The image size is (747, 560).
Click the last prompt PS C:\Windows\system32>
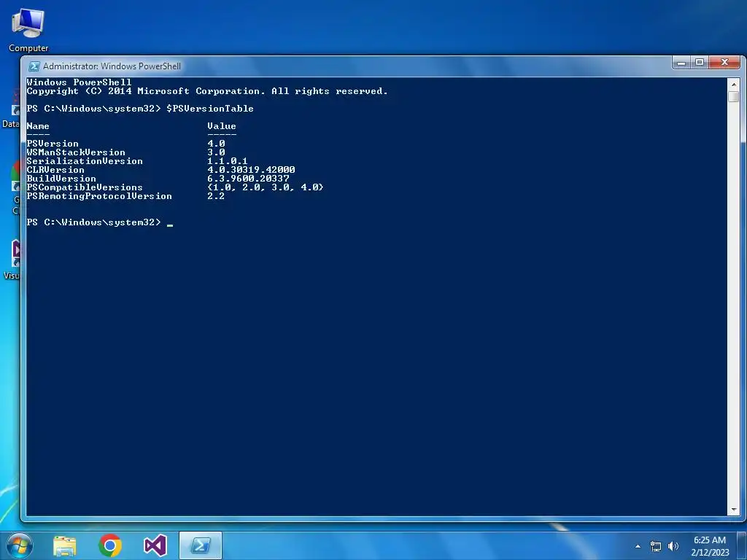coord(94,222)
